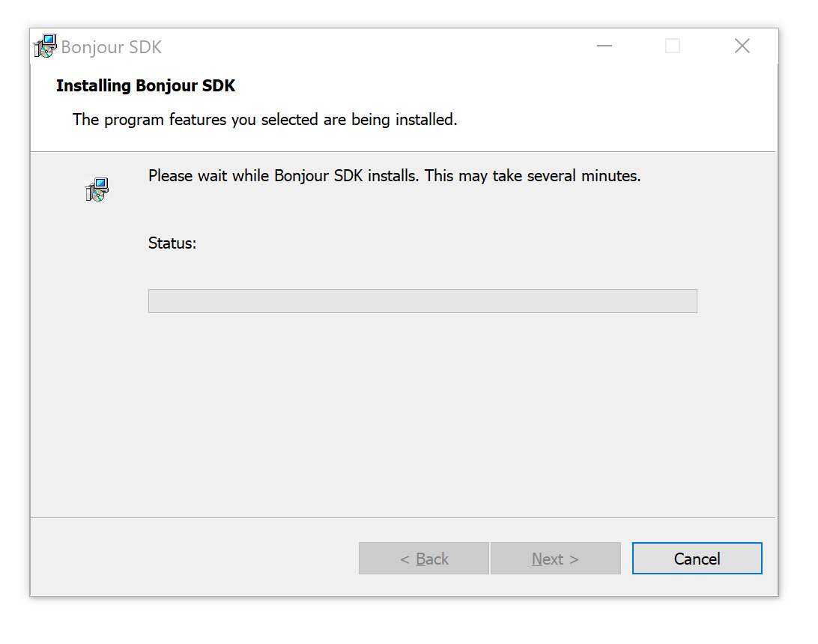Click the greyed-out maximize window button

click(673, 46)
